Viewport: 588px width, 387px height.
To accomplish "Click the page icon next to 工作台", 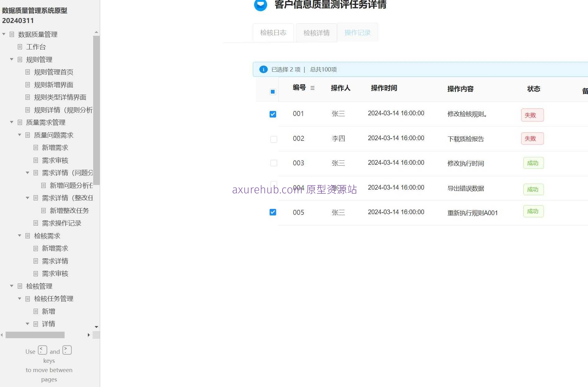I will pyautogui.click(x=20, y=47).
